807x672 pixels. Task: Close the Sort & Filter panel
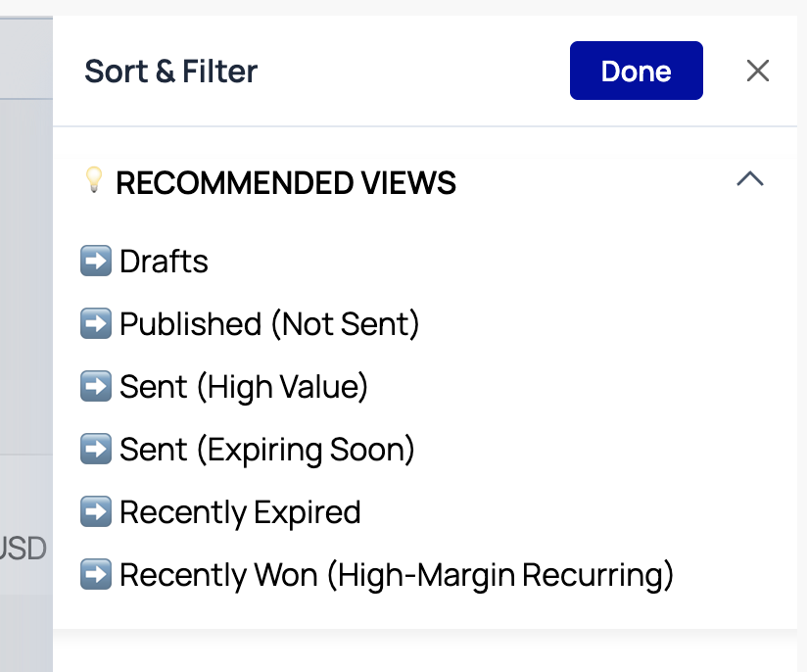point(758,71)
